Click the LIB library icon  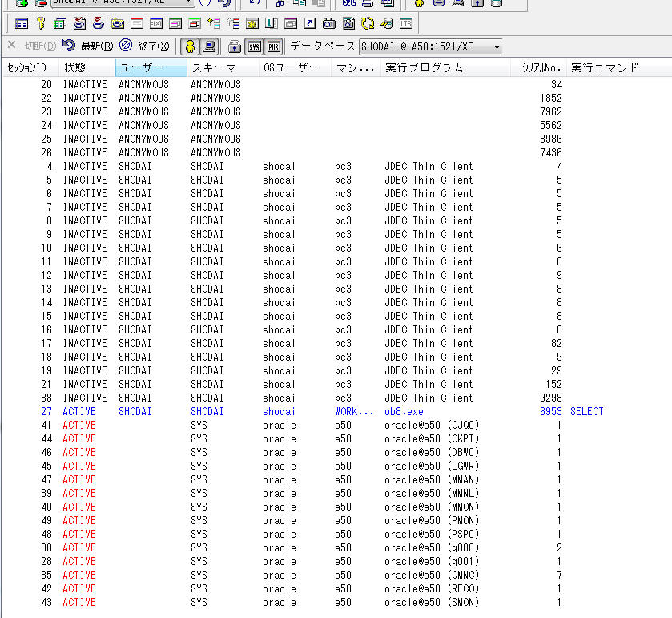tap(406, 23)
